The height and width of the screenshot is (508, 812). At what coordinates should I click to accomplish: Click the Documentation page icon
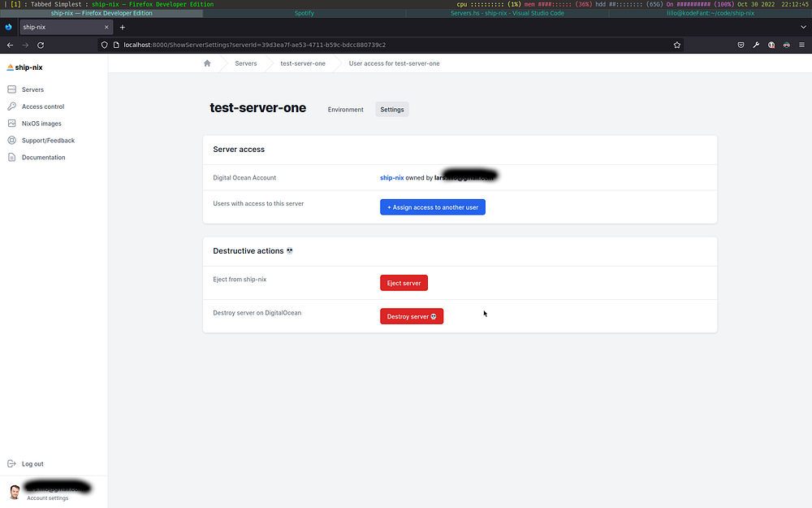click(x=12, y=157)
